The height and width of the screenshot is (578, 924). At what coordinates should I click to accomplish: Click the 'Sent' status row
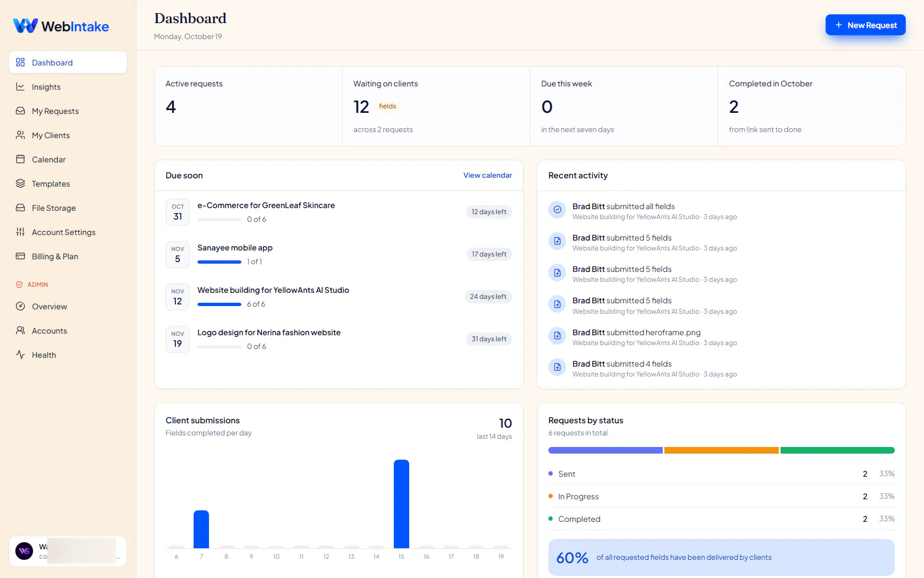pos(721,473)
